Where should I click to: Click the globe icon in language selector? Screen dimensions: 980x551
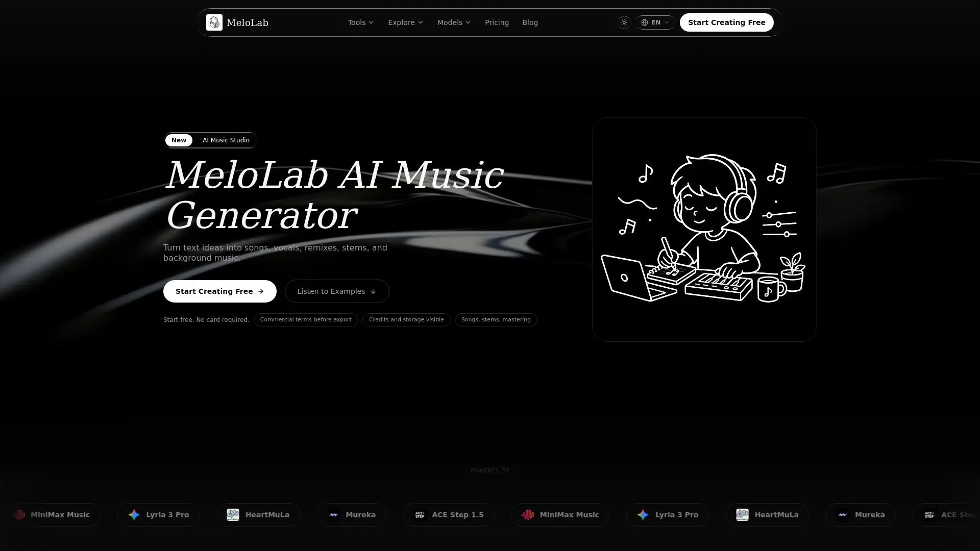point(645,22)
